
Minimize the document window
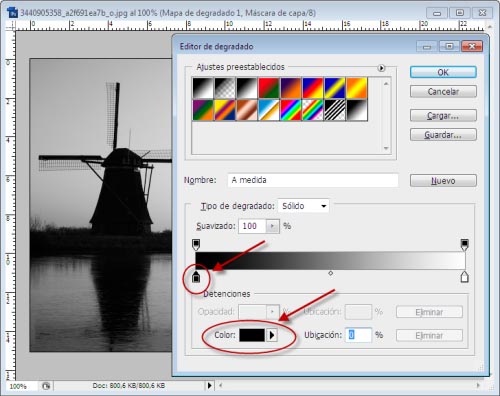point(437,13)
